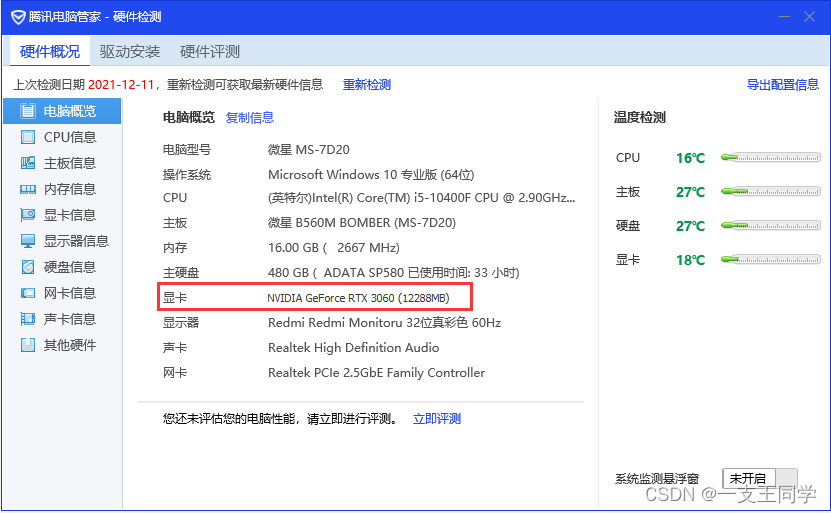Click the 声卡信息 sidebar icon
This screenshot has width=831, height=513.
click(x=28, y=319)
